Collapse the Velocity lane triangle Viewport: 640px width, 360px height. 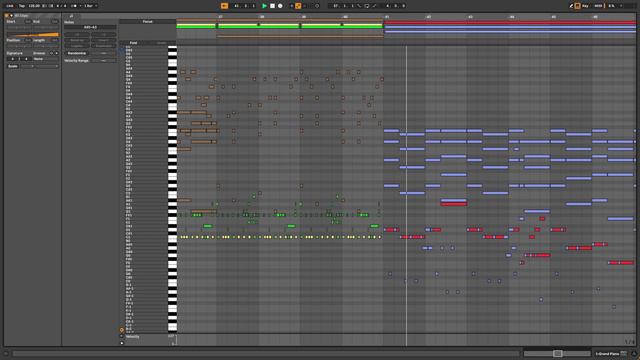tap(122, 337)
